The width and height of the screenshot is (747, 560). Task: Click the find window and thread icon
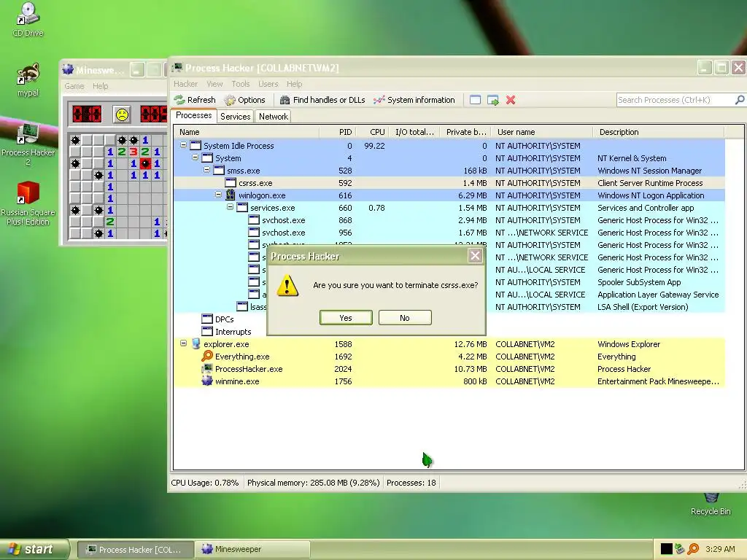coord(493,100)
